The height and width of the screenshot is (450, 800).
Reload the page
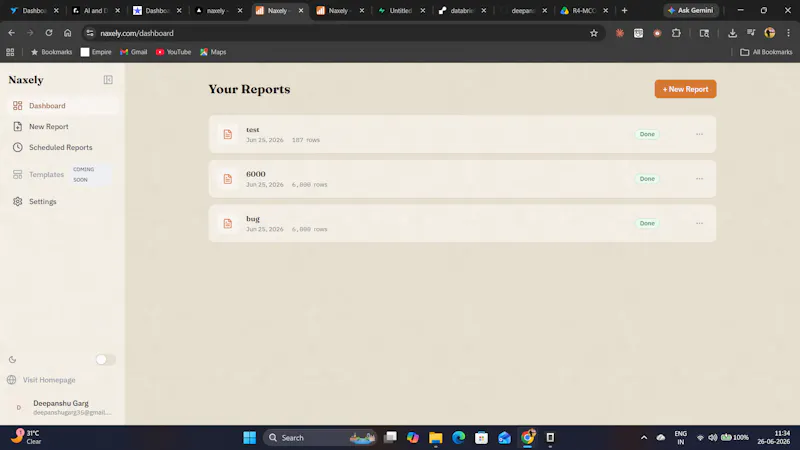(x=49, y=33)
